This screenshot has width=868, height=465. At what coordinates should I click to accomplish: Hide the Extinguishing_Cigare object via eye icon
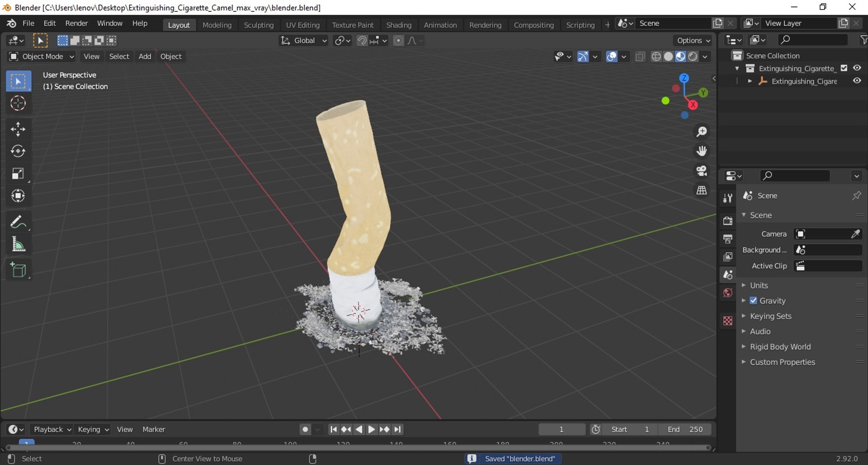857,81
